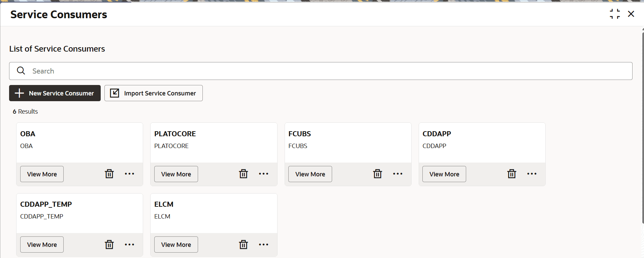Close the Service Consumers window

[x=631, y=14]
